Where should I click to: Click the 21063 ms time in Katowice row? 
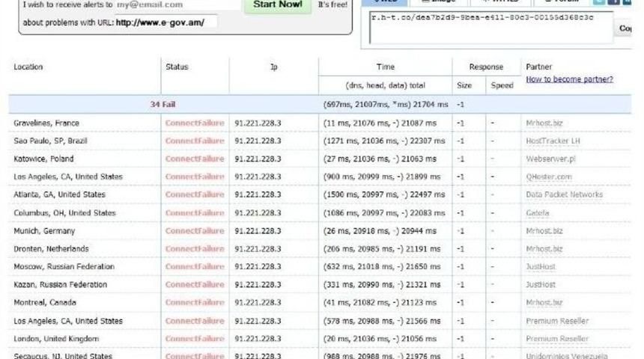point(419,159)
